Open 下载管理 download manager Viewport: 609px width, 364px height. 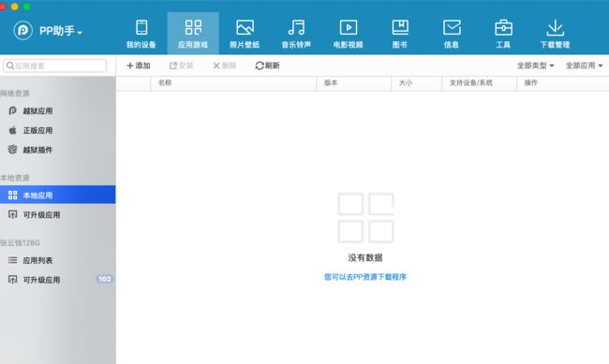click(555, 34)
